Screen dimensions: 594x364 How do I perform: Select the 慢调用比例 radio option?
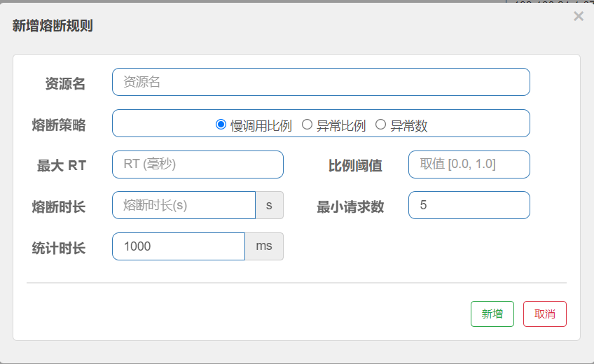[x=221, y=125]
